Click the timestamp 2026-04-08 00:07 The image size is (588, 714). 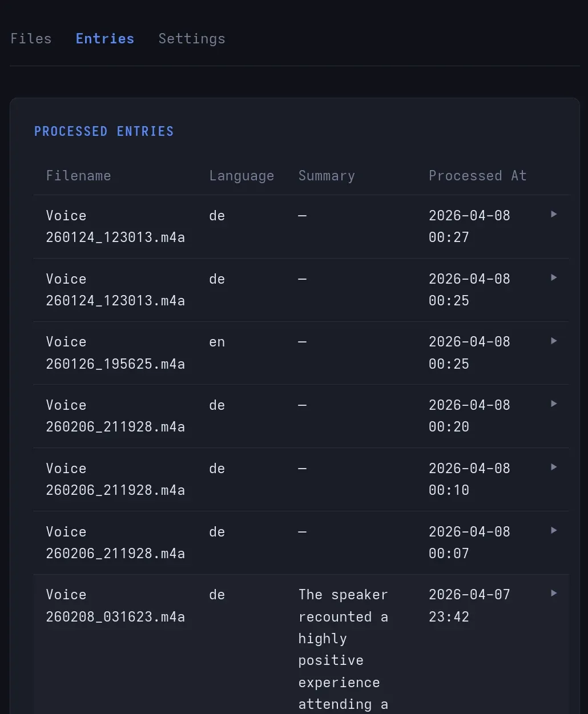(x=469, y=543)
